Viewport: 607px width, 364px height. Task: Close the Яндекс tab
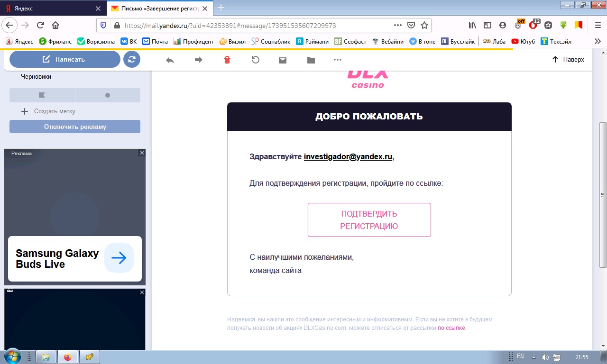[98, 9]
